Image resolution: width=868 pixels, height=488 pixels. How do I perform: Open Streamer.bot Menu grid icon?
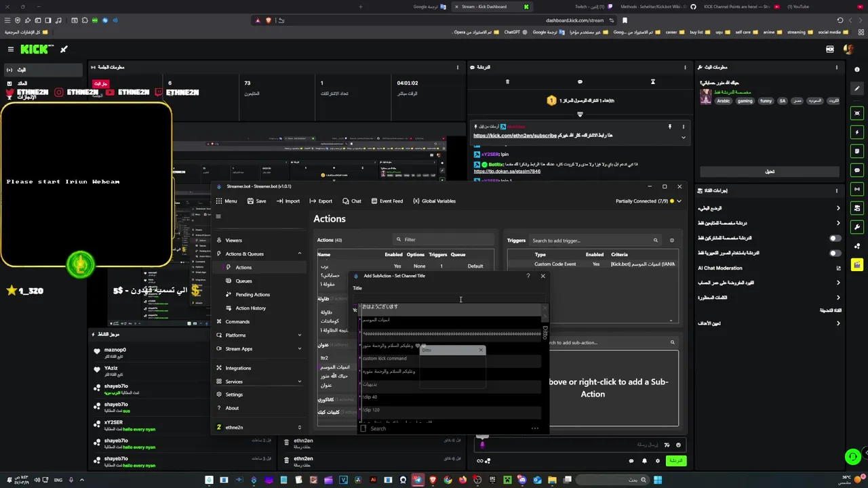coord(219,201)
